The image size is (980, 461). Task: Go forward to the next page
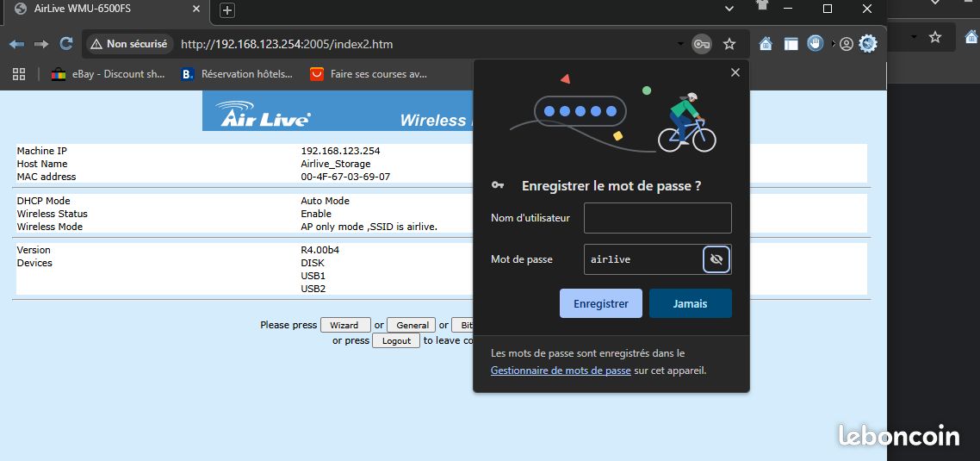41,44
